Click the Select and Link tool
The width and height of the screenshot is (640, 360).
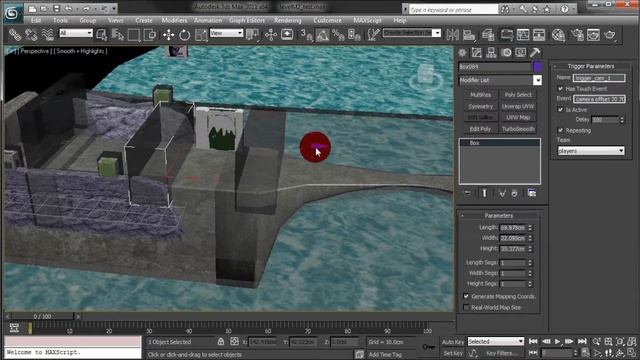[x=15, y=35]
